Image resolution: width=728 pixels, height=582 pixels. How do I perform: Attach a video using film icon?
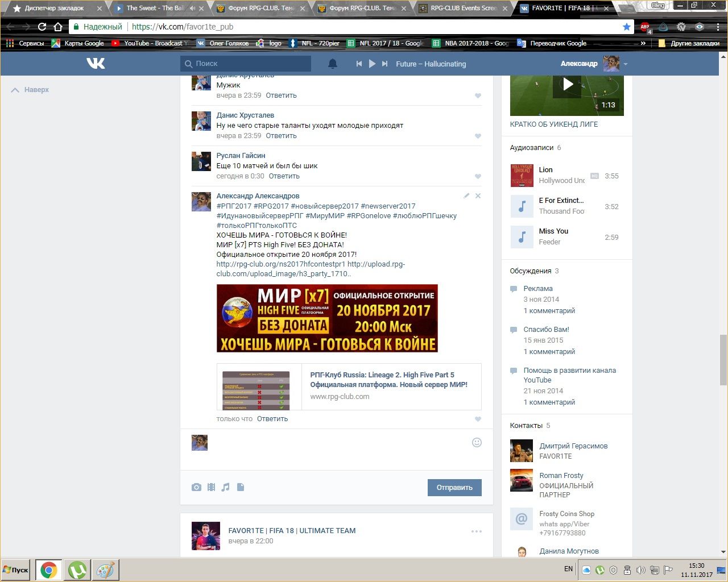(x=211, y=487)
